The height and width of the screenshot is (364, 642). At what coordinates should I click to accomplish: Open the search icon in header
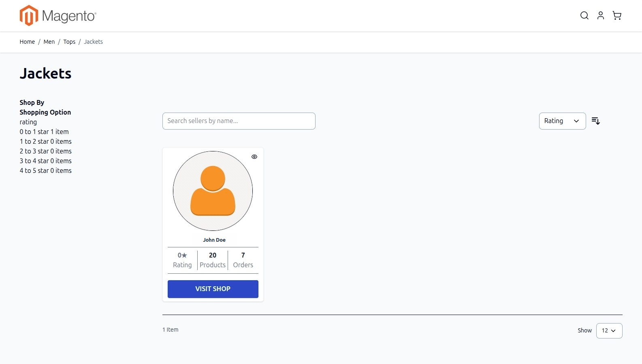click(x=584, y=15)
